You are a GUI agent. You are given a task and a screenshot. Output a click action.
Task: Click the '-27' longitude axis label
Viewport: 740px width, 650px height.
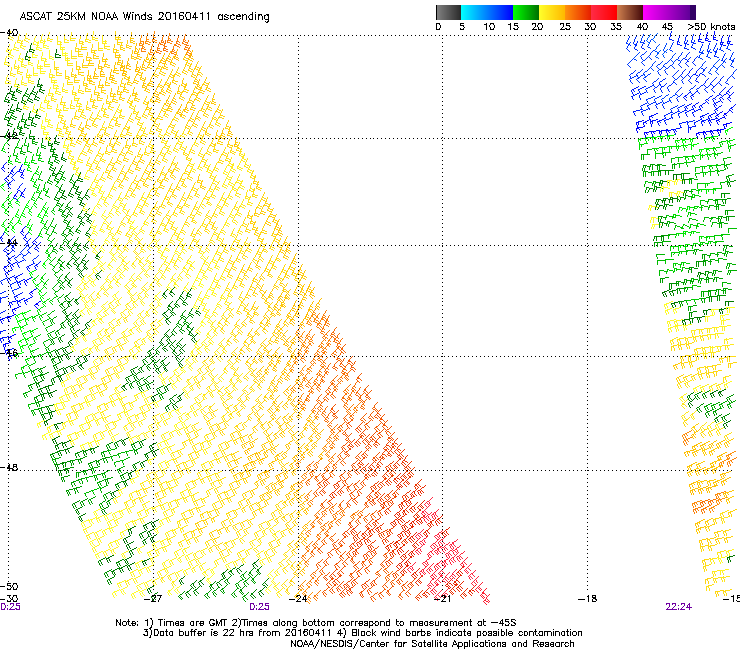(x=153, y=599)
